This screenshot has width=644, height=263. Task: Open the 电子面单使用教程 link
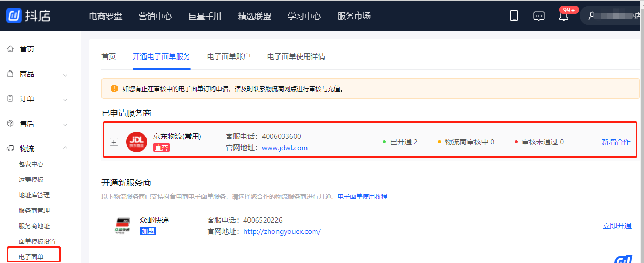click(x=362, y=197)
